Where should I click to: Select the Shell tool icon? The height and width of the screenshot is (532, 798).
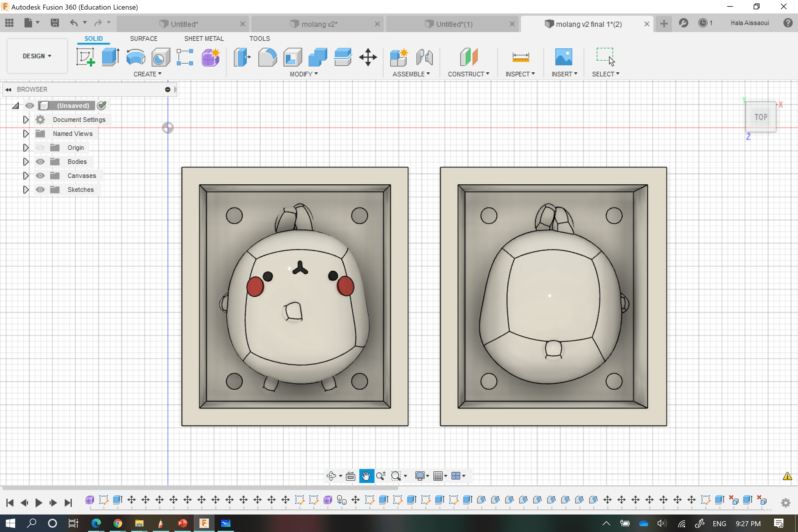(293, 57)
